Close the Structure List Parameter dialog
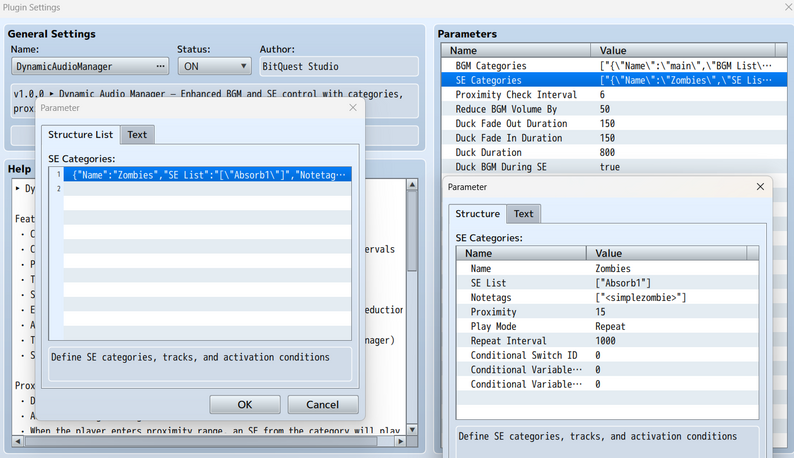This screenshot has width=794, height=458. (x=353, y=107)
